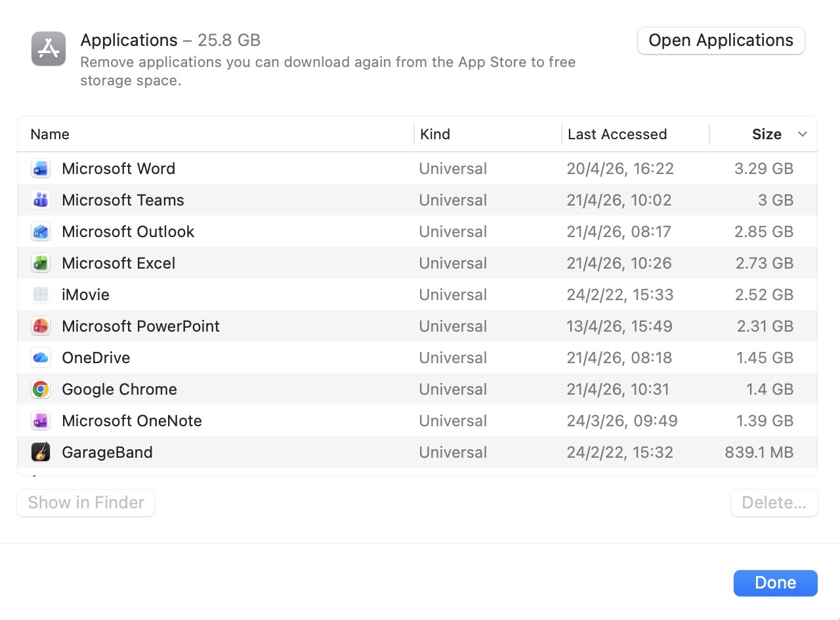Click the 13/4/26, 15:49 access date
This screenshot has height=620, width=840.
tap(619, 326)
